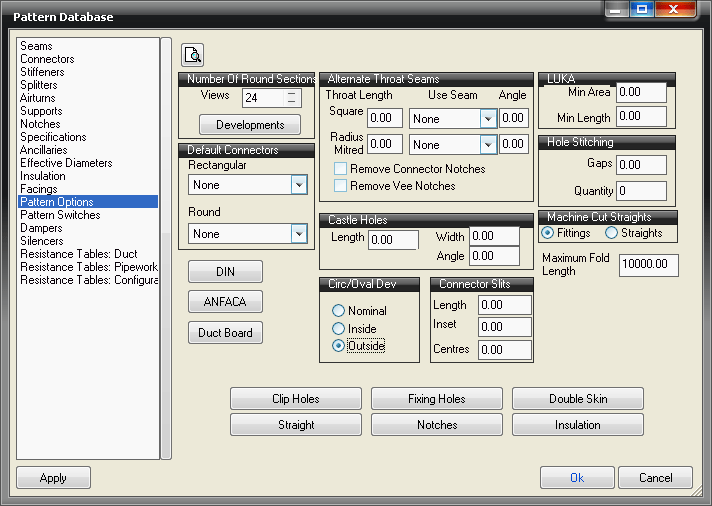Image resolution: width=712 pixels, height=506 pixels.
Task: Select Connectors in the category list
Action: [x=47, y=59]
